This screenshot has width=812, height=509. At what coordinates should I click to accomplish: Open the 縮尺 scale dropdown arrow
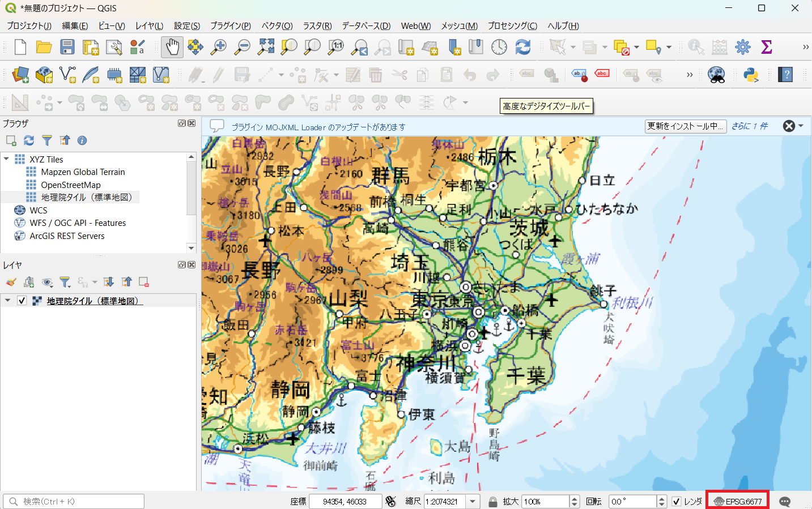pos(473,502)
